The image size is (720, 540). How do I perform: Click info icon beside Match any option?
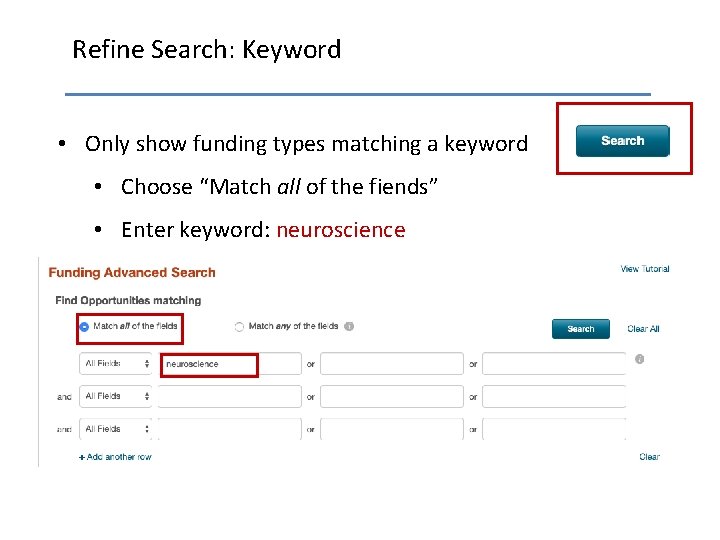point(349,326)
